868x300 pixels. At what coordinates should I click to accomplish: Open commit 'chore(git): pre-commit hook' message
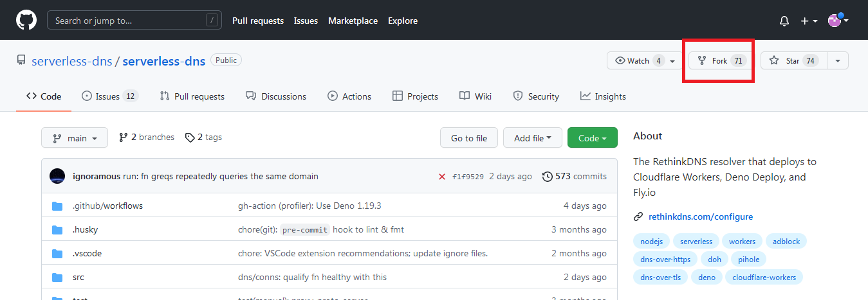click(321, 229)
